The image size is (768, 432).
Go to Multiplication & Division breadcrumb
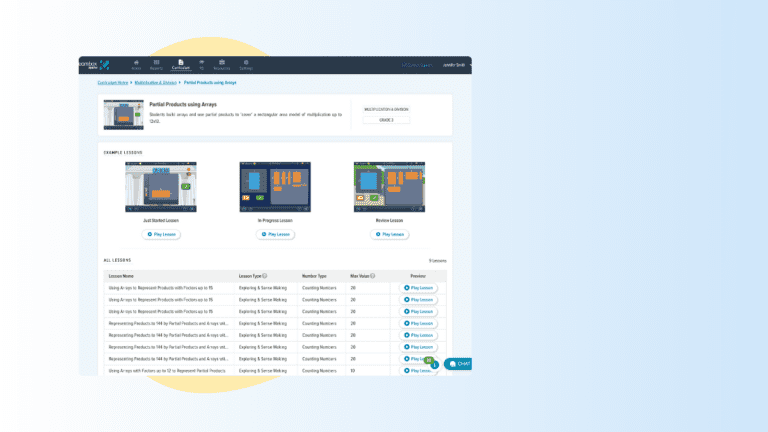155,83
